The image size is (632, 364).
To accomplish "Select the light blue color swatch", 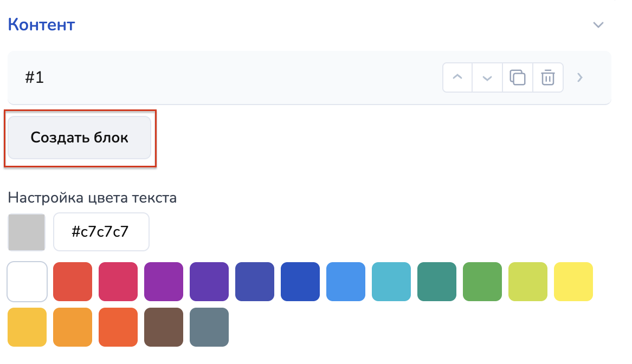I will (x=346, y=282).
